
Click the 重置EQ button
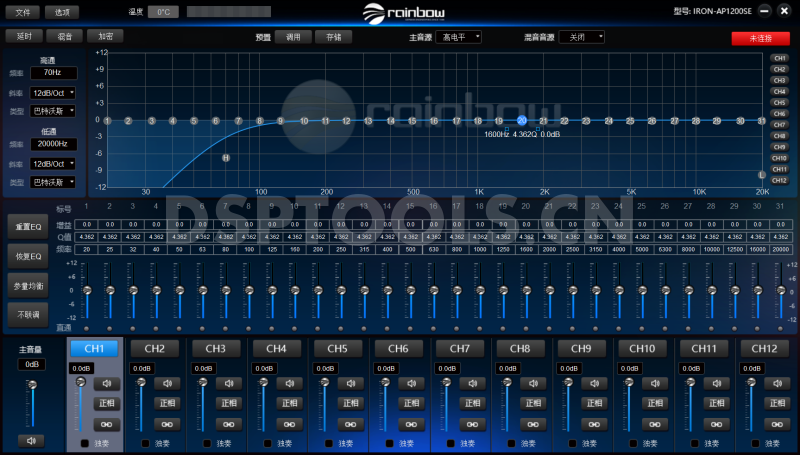click(x=28, y=226)
